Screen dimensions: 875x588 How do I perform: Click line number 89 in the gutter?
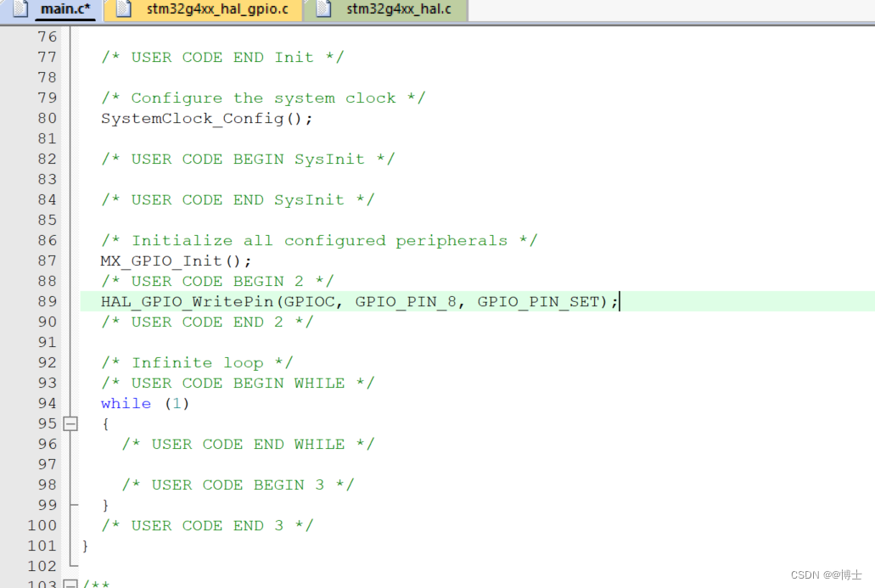tap(48, 302)
